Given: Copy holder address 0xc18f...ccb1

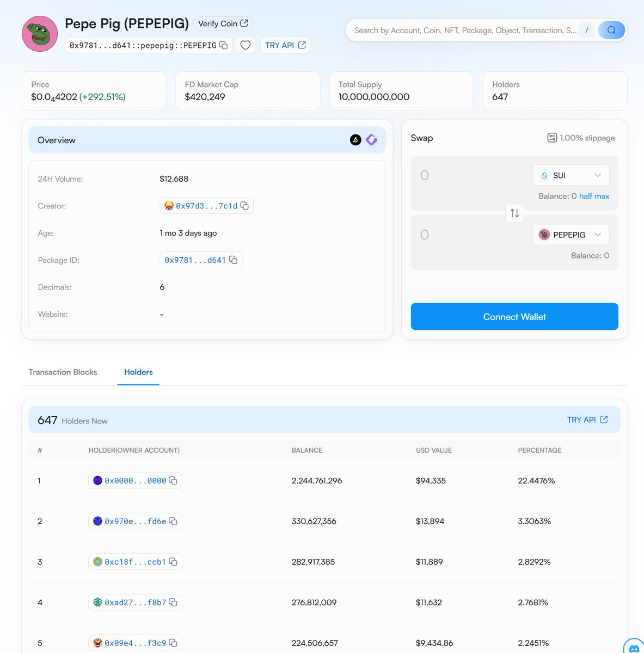Looking at the screenshot, I should (x=173, y=562).
